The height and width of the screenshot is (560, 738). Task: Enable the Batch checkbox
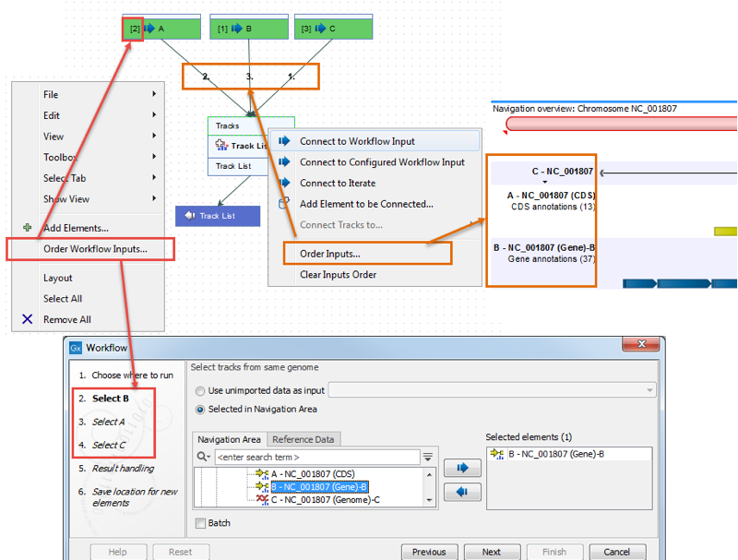[200, 523]
